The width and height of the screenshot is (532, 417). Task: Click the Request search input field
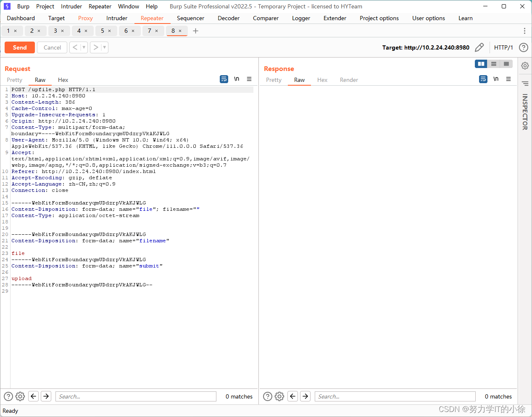click(136, 396)
